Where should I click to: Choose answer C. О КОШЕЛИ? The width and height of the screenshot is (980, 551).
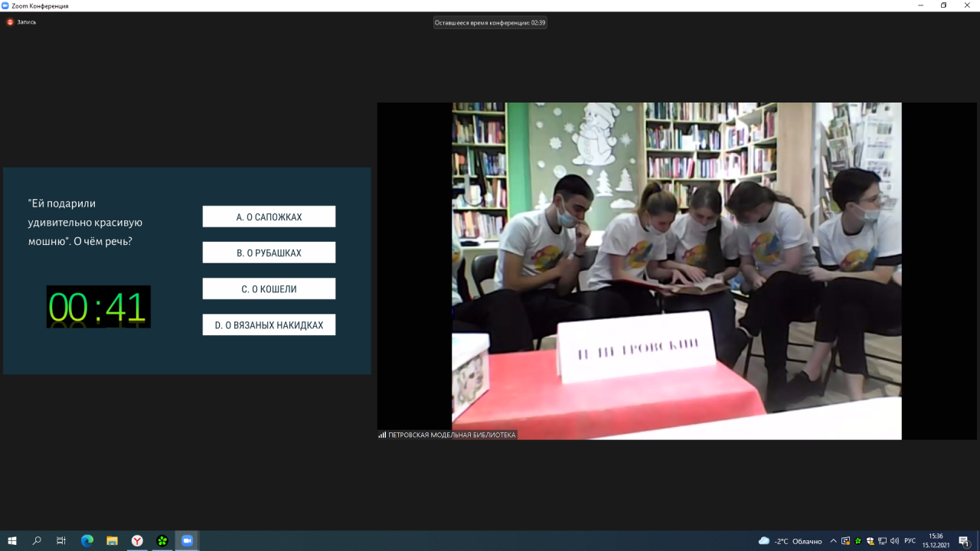pyautogui.click(x=269, y=289)
